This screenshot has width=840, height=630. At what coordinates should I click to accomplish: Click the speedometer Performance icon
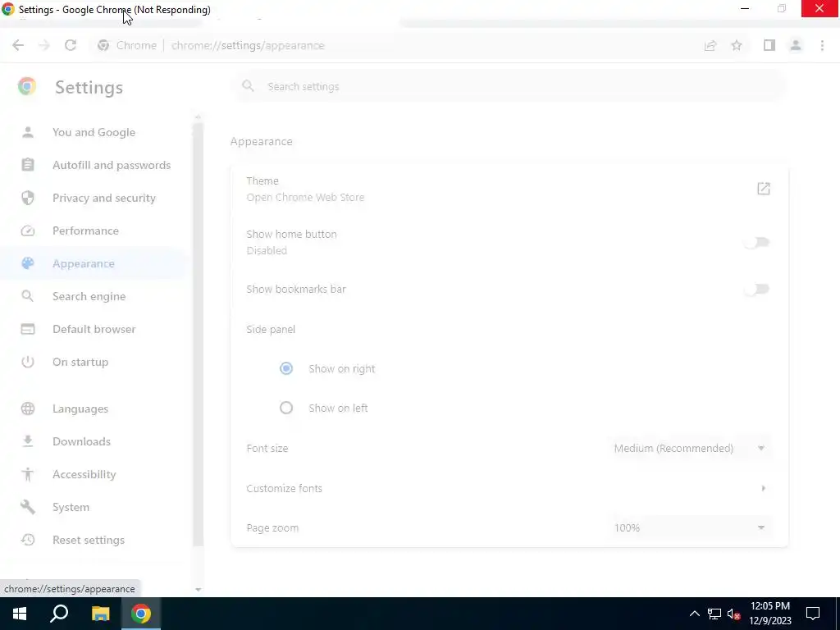pos(28,231)
